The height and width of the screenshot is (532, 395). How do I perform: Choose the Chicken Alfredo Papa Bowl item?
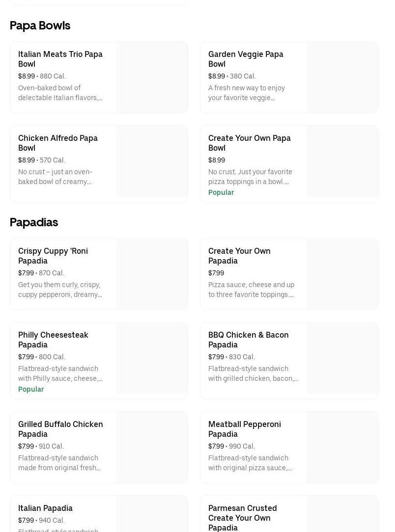(58, 143)
